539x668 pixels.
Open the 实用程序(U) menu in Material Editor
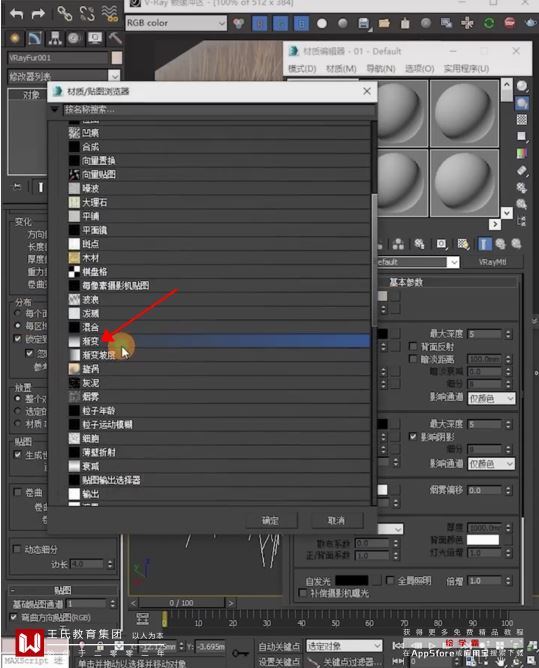point(466,69)
